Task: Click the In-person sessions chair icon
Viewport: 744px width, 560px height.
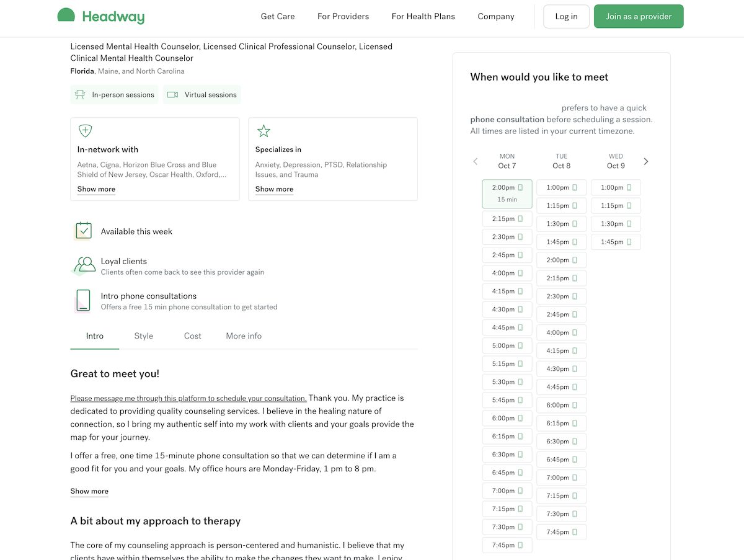Action: (80, 95)
